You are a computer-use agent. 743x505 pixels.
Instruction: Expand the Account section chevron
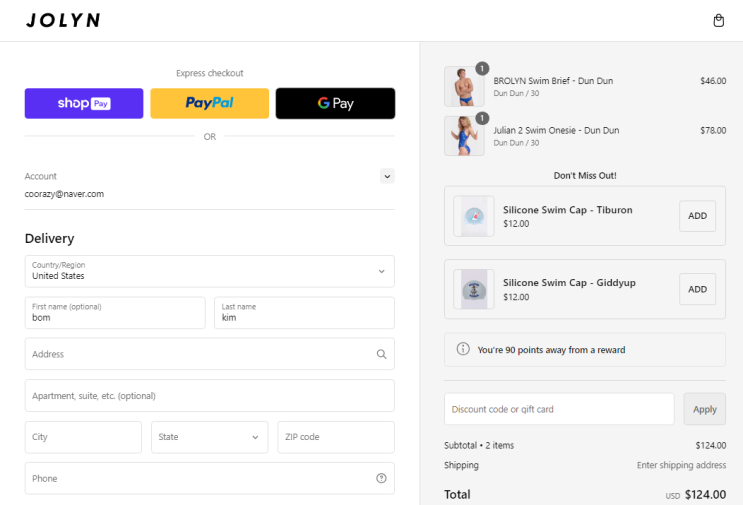pyautogui.click(x=387, y=176)
